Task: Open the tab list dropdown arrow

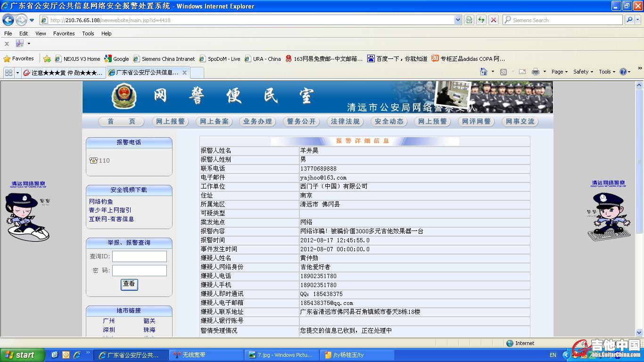Action: click(x=17, y=73)
